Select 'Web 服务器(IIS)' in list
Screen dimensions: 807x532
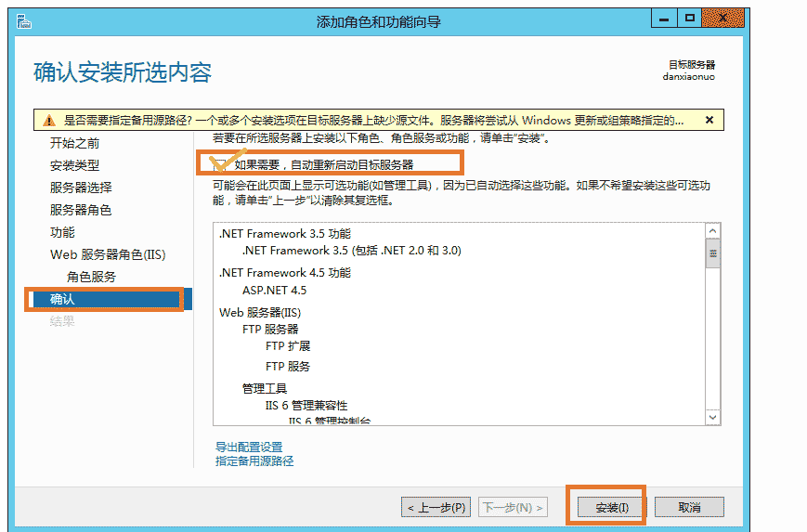[x=260, y=312]
